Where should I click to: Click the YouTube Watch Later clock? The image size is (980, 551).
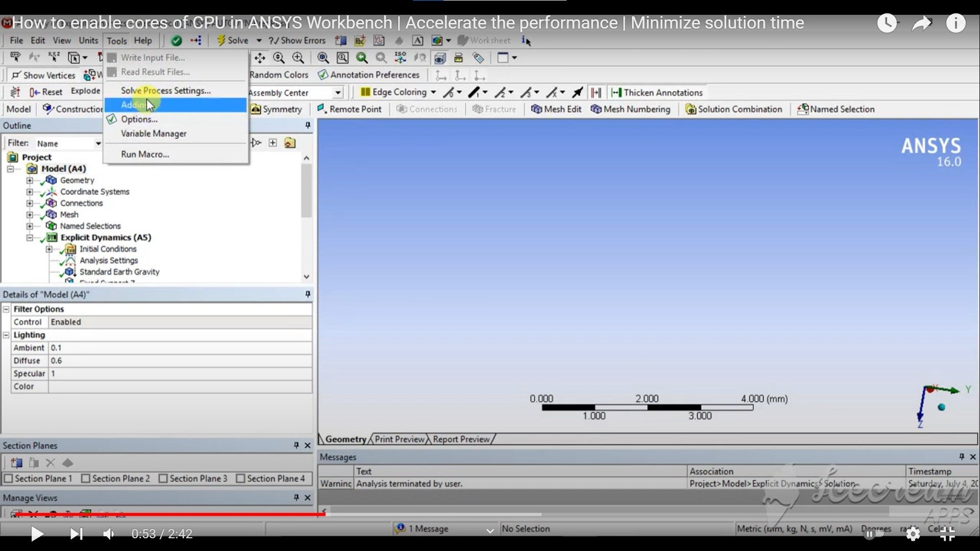coord(887,23)
